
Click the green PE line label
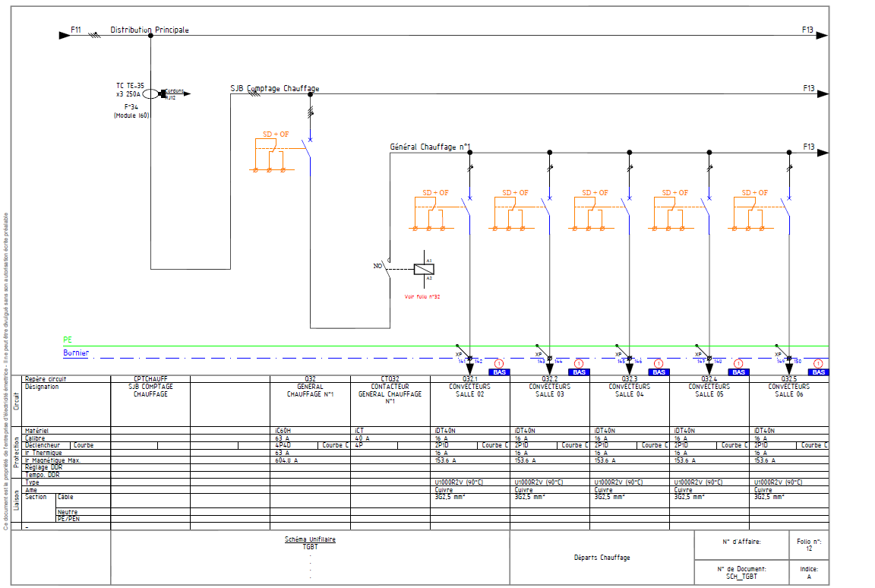point(68,341)
